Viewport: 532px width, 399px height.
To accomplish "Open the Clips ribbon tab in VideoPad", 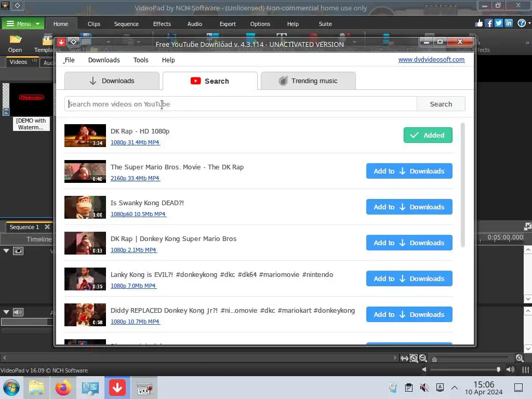I will click(94, 24).
